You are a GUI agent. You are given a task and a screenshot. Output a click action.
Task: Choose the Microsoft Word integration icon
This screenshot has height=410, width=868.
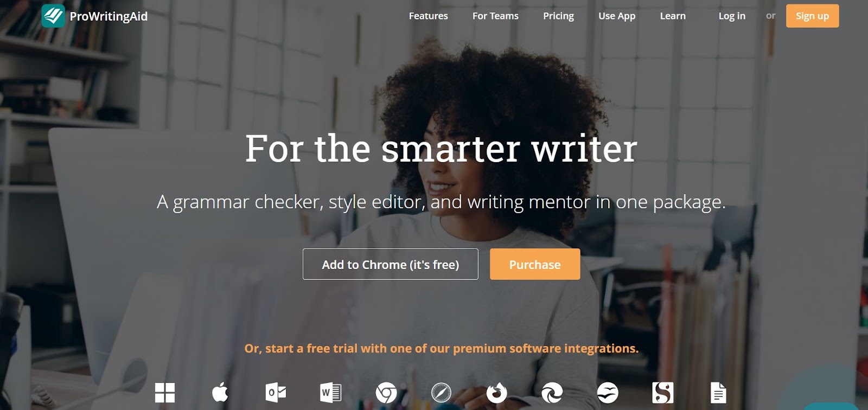click(331, 393)
